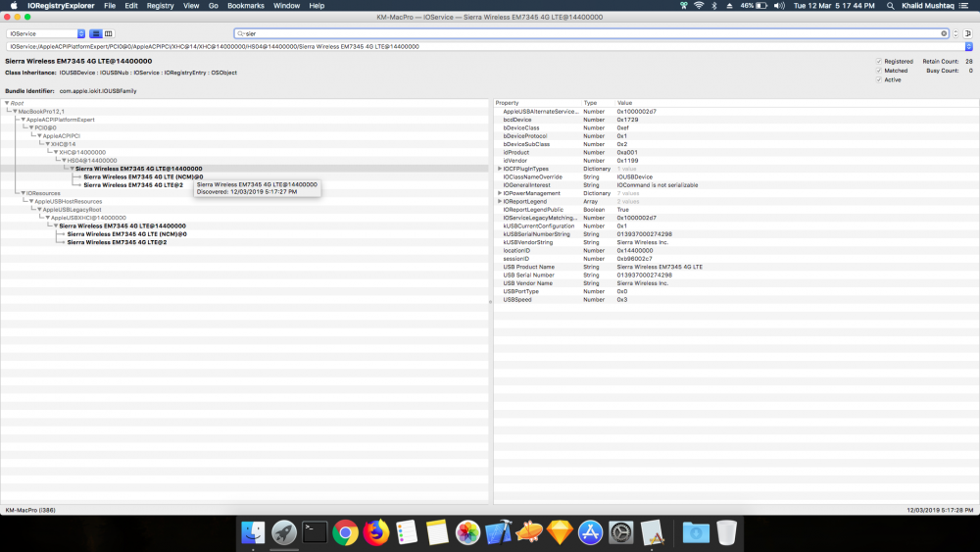The height and width of the screenshot is (552, 980).
Task: Expand the IOPowerManagement dictionary row
Action: point(500,193)
